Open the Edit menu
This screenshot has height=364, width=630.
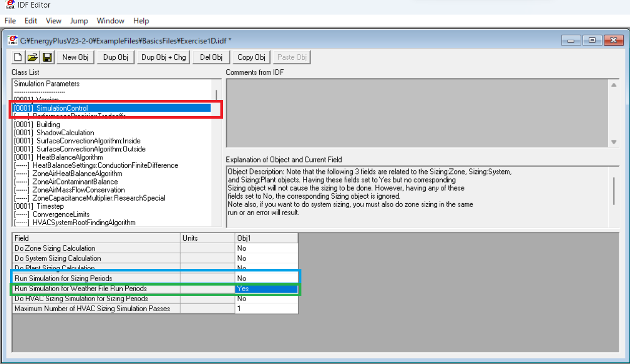point(31,21)
